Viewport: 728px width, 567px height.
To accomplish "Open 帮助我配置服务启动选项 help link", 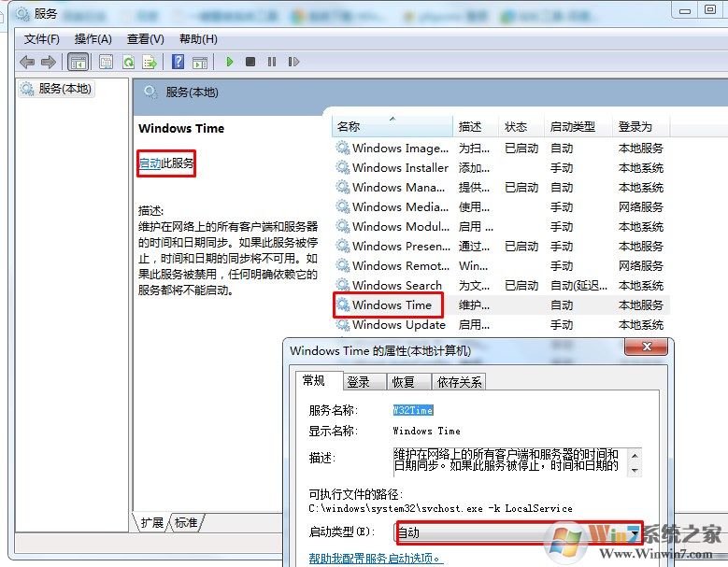I will point(376,559).
